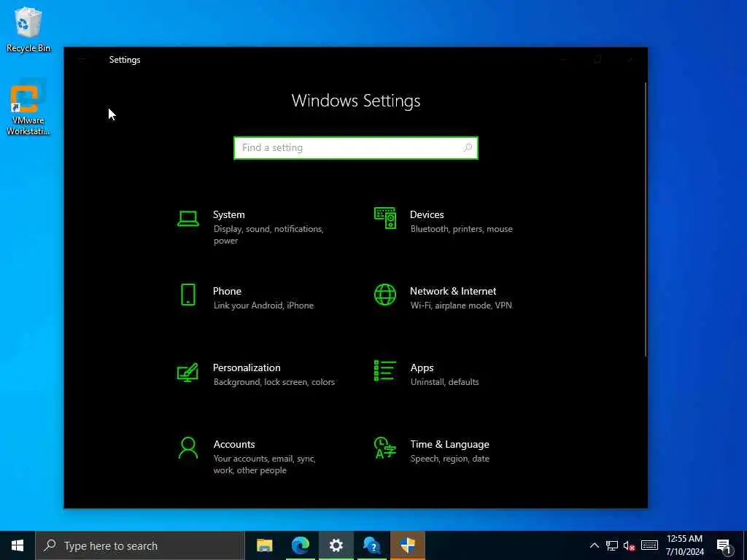Open the Windows Start button
This screenshot has height=560, width=747.
click(x=18, y=545)
